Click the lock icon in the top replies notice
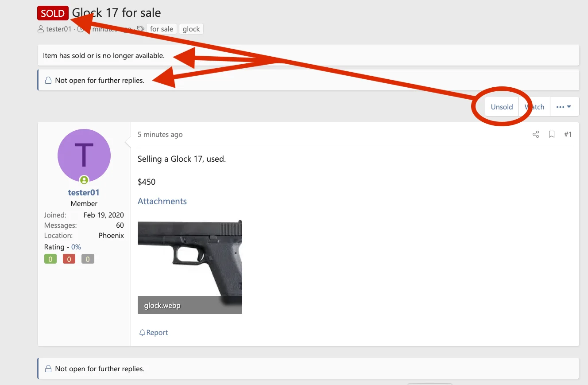 [49, 81]
